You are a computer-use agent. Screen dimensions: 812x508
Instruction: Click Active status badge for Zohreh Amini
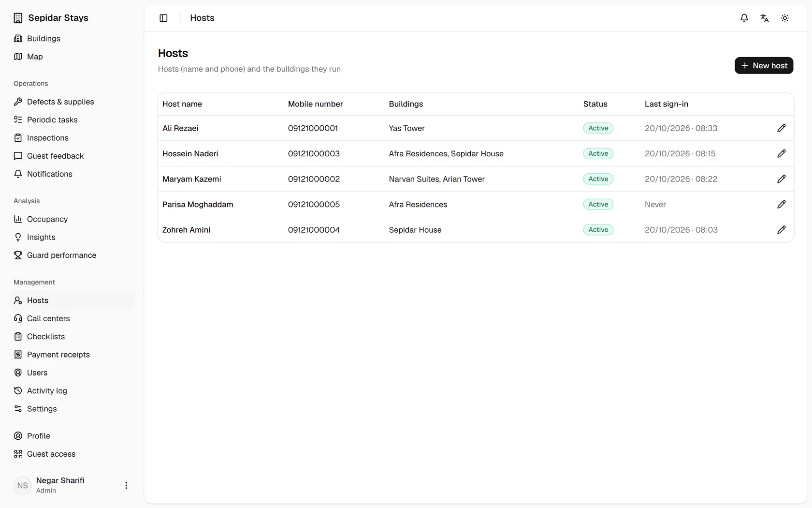coord(598,230)
